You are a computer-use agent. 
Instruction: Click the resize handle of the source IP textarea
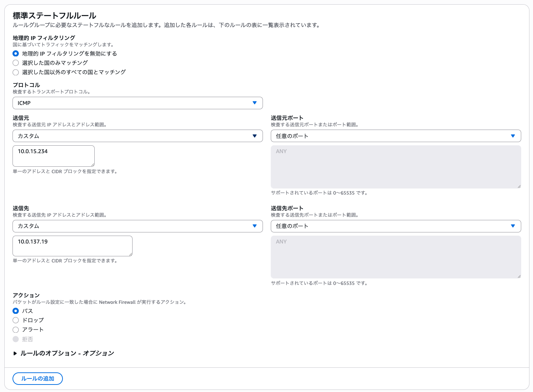pyautogui.click(x=93, y=165)
